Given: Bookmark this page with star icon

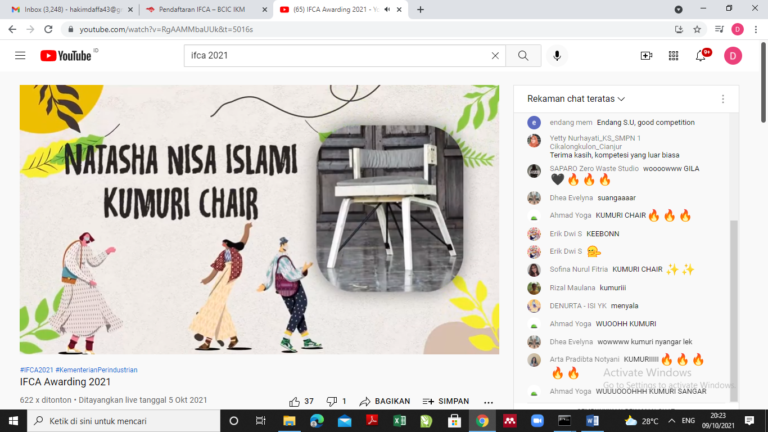Looking at the screenshot, I should tap(697, 29).
